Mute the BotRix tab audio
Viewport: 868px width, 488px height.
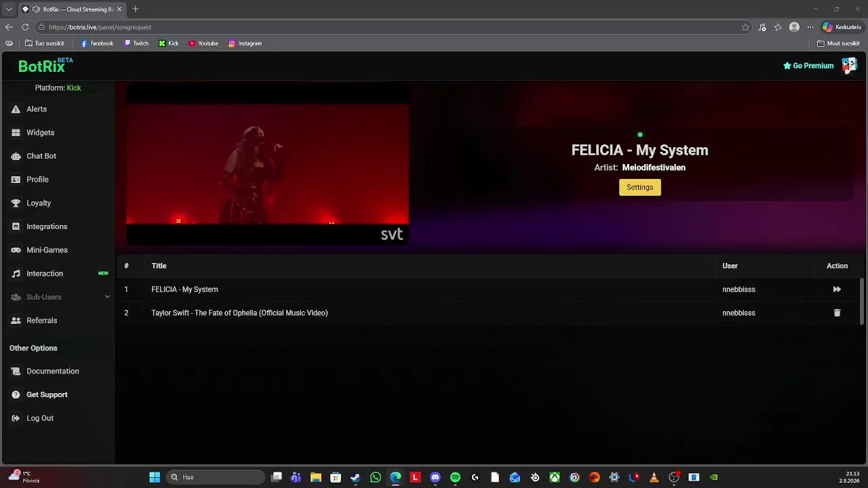point(36,9)
